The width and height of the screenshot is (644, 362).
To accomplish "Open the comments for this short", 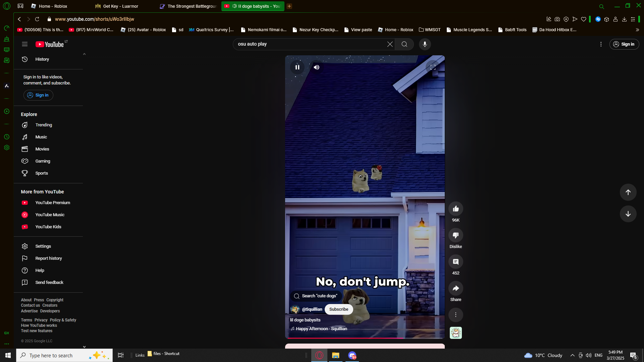I will tap(455, 262).
